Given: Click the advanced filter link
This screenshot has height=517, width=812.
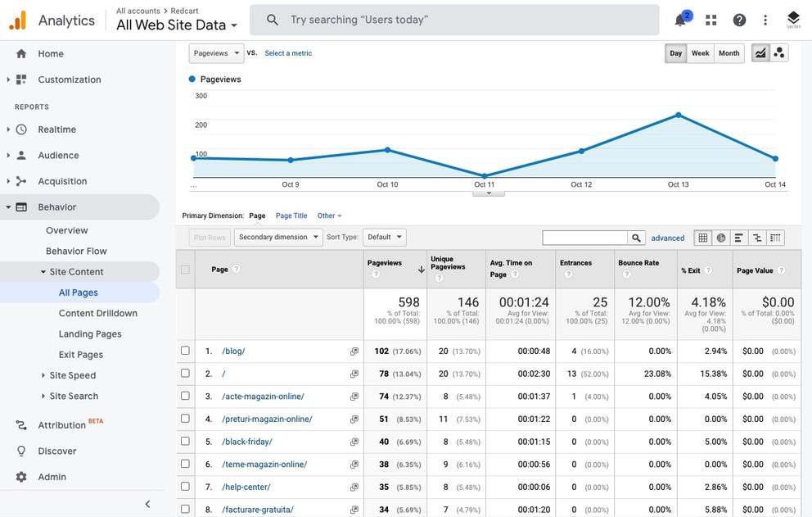Looking at the screenshot, I should [x=668, y=238].
